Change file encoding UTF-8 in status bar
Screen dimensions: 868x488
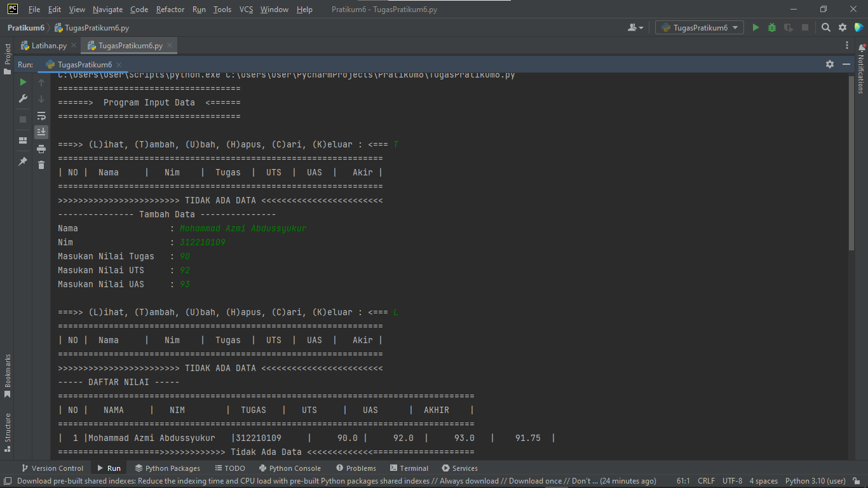(732, 481)
